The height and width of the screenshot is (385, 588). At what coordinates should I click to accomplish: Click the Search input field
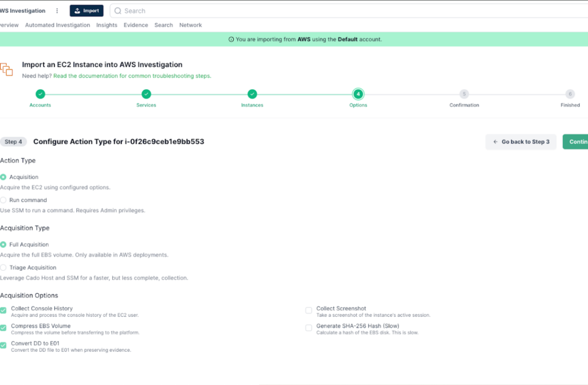(349, 11)
